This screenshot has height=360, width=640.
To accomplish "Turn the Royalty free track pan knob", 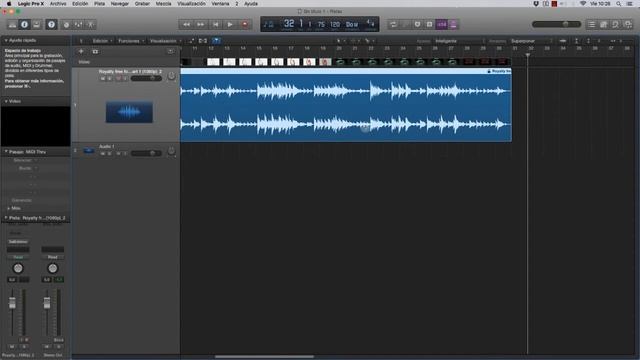I will 171,76.
